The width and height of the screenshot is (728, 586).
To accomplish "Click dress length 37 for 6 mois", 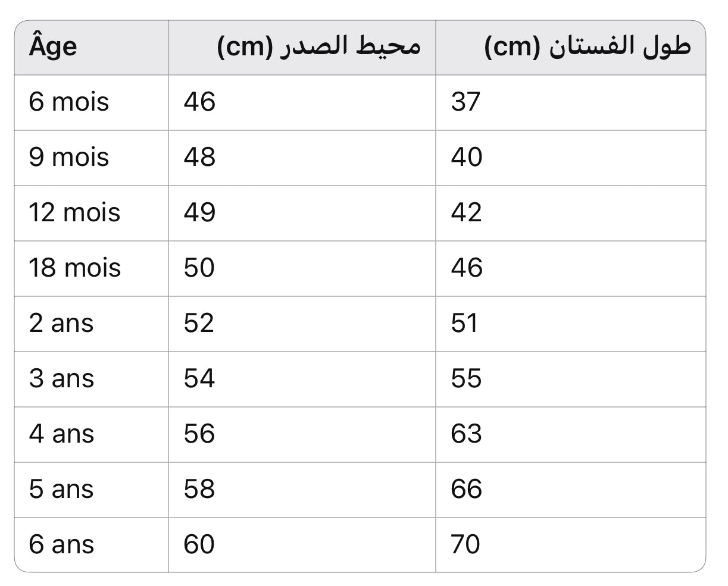I will click(x=465, y=102).
